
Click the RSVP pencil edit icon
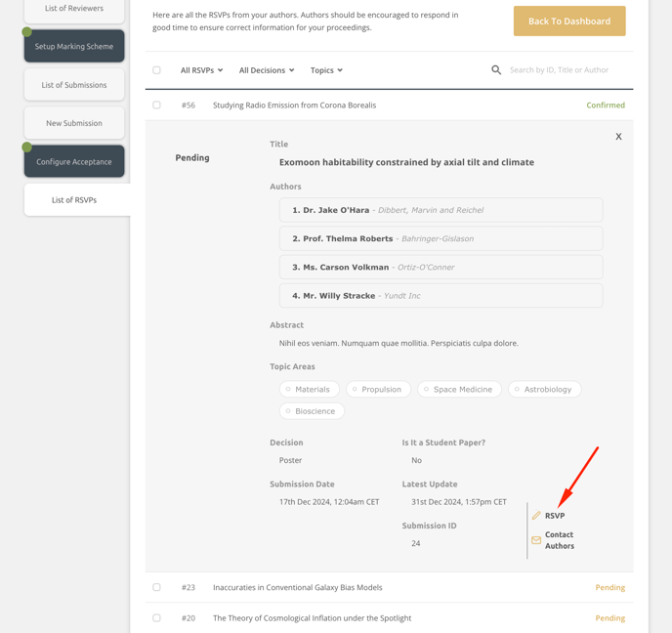(x=536, y=515)
